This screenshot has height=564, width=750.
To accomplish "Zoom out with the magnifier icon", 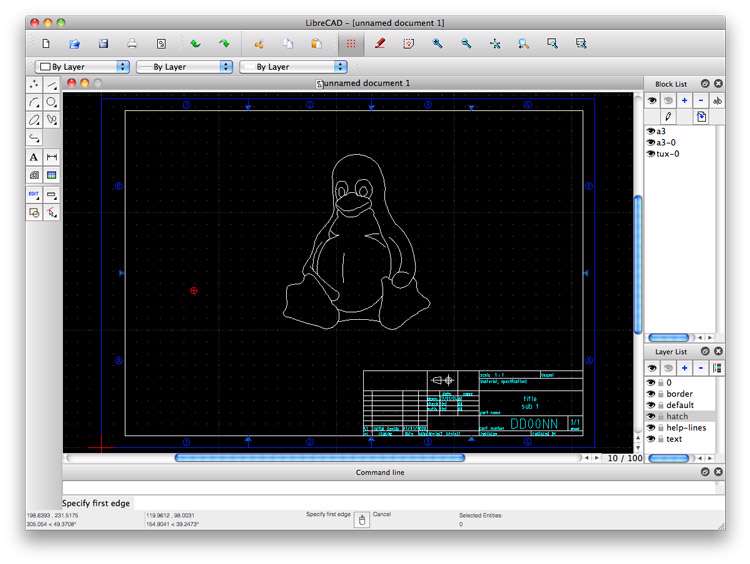I will click(466, 44).
